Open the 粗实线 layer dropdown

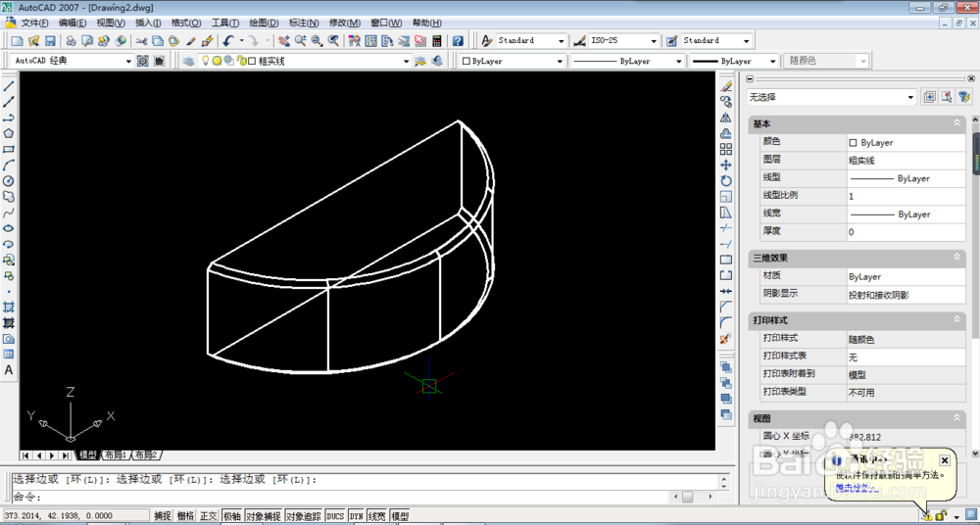(407, 62)
